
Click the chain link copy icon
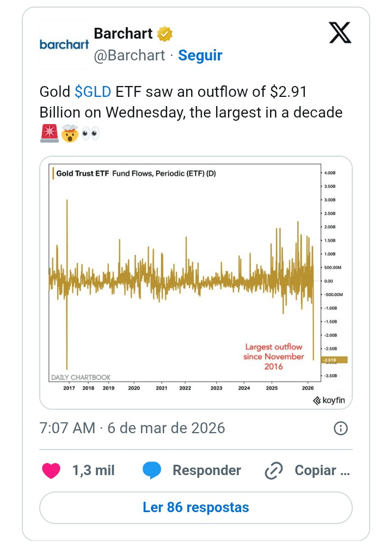pyautogui.click(x=273, y=471)
